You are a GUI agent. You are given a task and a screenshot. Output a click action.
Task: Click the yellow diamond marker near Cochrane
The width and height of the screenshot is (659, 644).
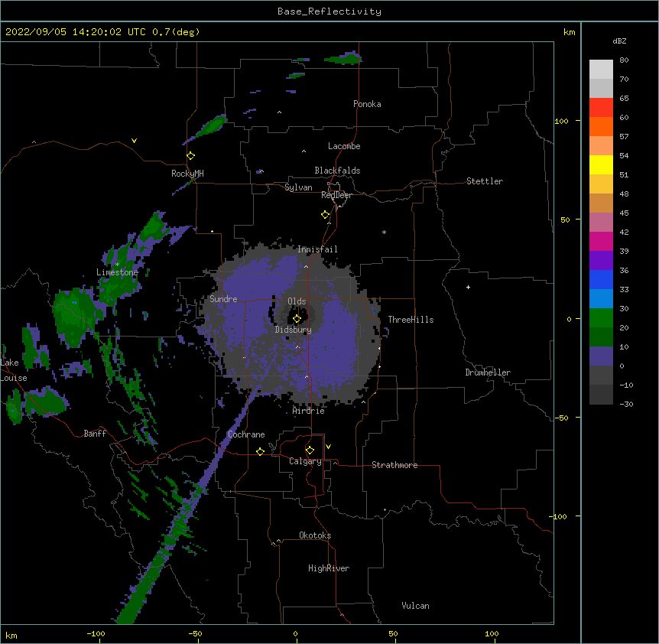[260, 451]
